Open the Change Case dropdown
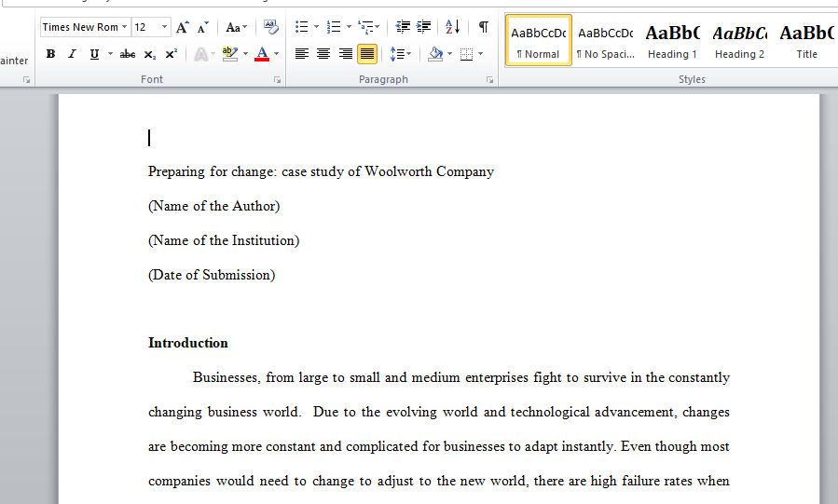 pyautogui.click(x=236, y=27)
